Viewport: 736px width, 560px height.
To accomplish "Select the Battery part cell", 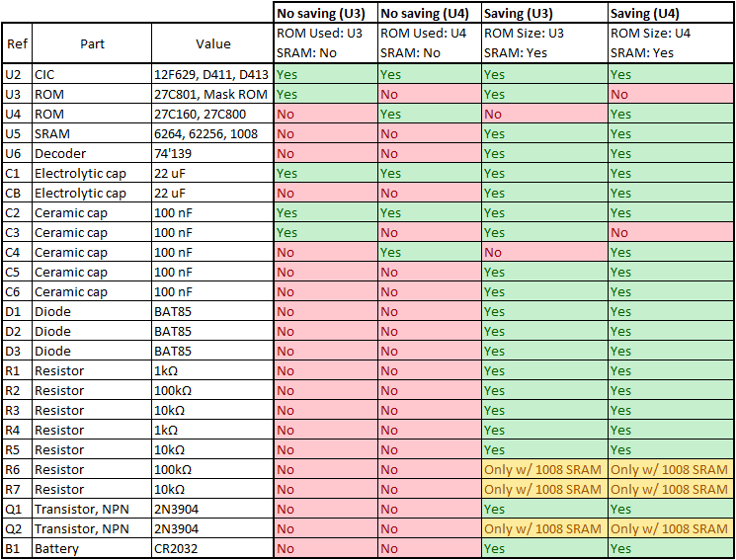I will click(92, 548).
